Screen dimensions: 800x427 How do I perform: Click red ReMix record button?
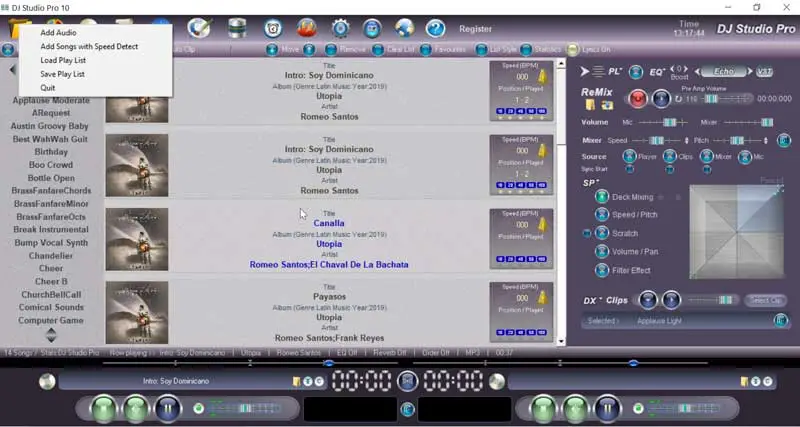pos(637,98)
